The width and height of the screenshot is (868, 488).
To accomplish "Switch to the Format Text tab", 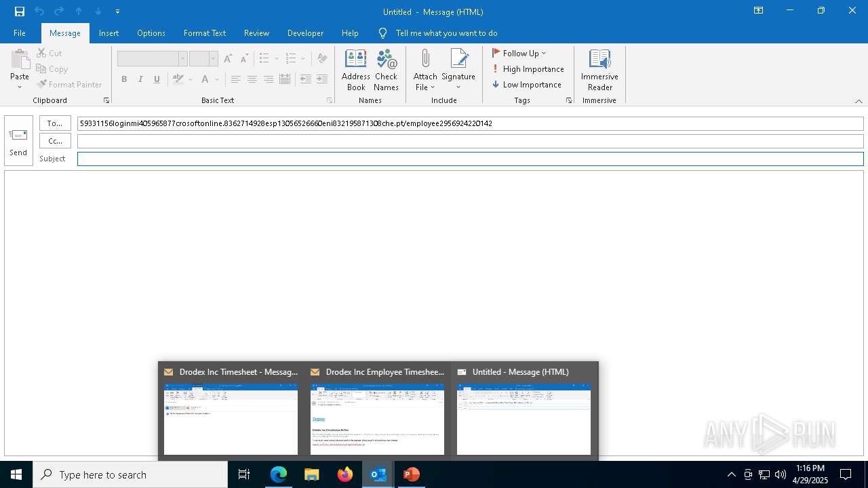I will 205,33.
